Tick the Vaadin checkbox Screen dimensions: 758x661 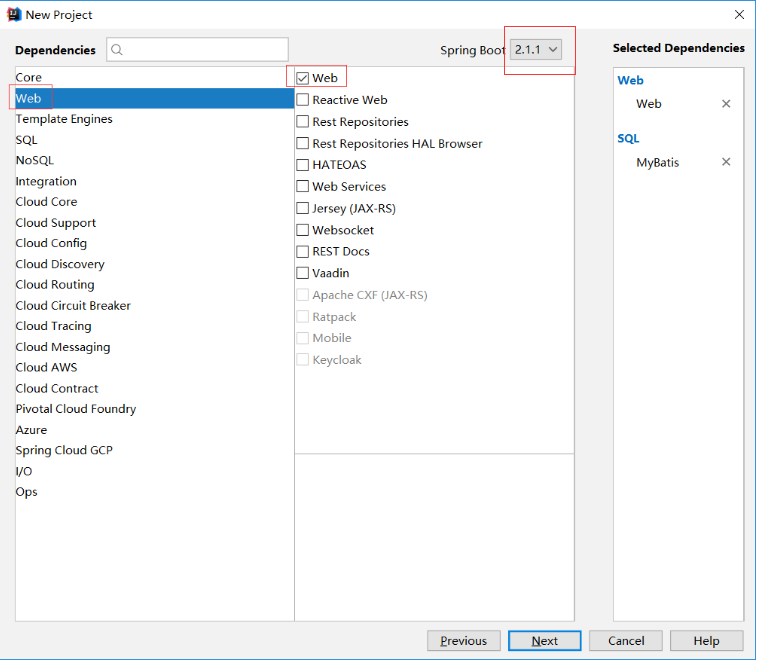tap(303, 273)
